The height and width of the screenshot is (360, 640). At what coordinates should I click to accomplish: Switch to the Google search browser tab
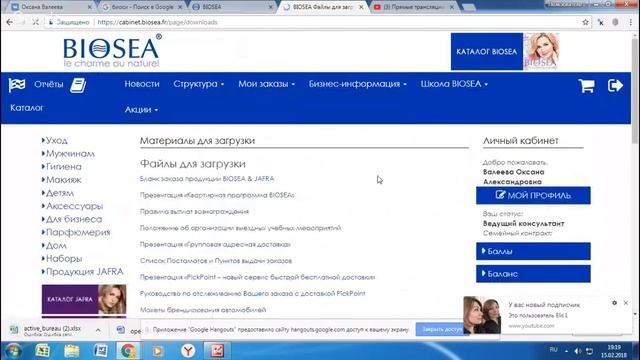[x=142, y=7]
